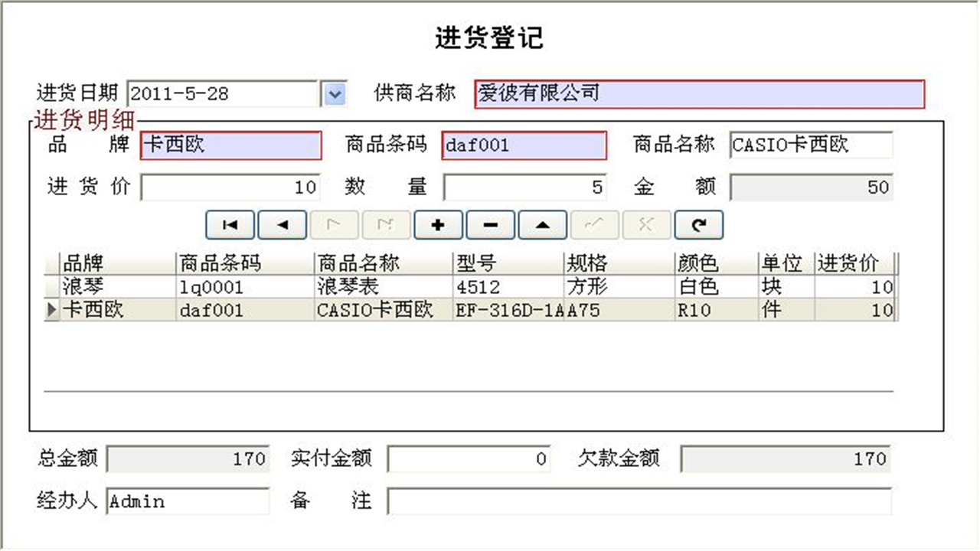Refresh the detail grid with the refresh icon
980x551 pixels.
[x=698, y=224]
